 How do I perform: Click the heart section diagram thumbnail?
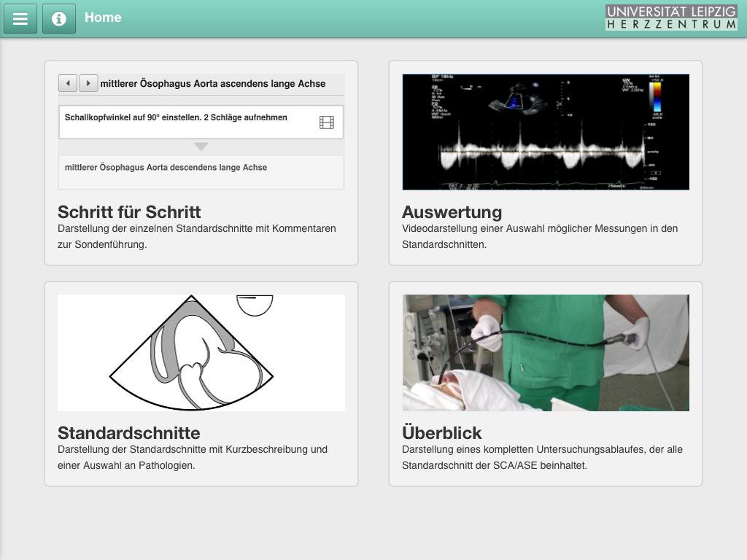click(201, 353)
